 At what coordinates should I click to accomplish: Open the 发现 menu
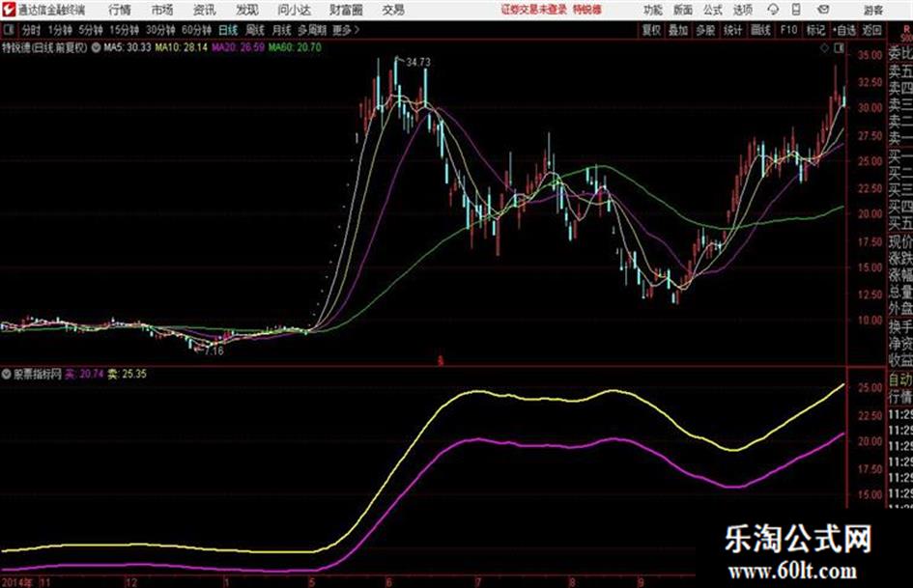coord(247,10)
